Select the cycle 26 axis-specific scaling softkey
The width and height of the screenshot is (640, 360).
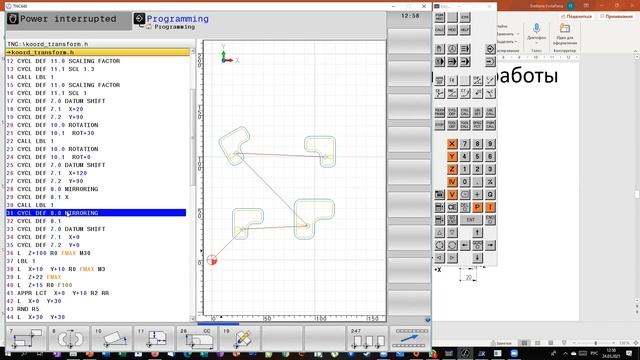197,338
